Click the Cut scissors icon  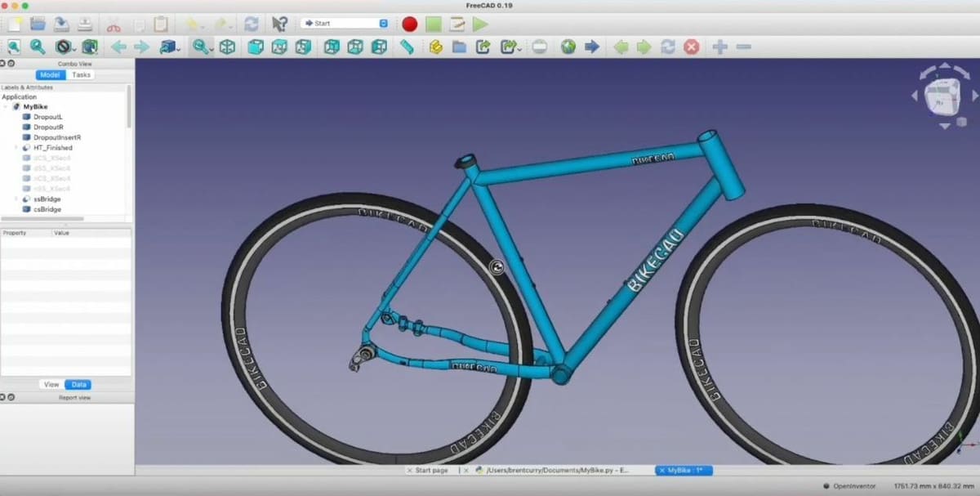114,24
